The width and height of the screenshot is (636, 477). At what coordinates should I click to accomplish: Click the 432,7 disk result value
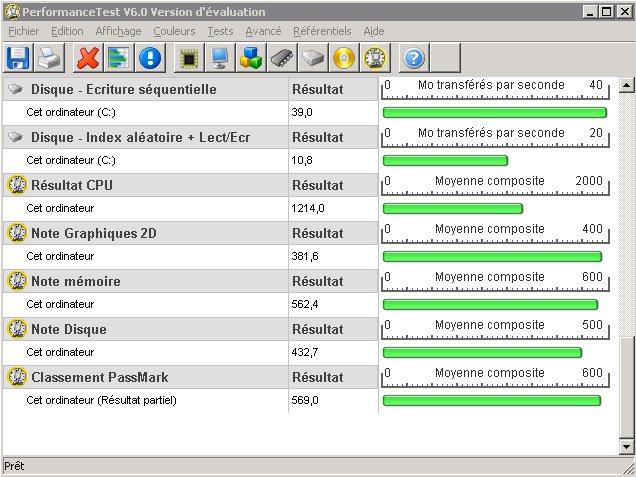(x=305, y=352)
